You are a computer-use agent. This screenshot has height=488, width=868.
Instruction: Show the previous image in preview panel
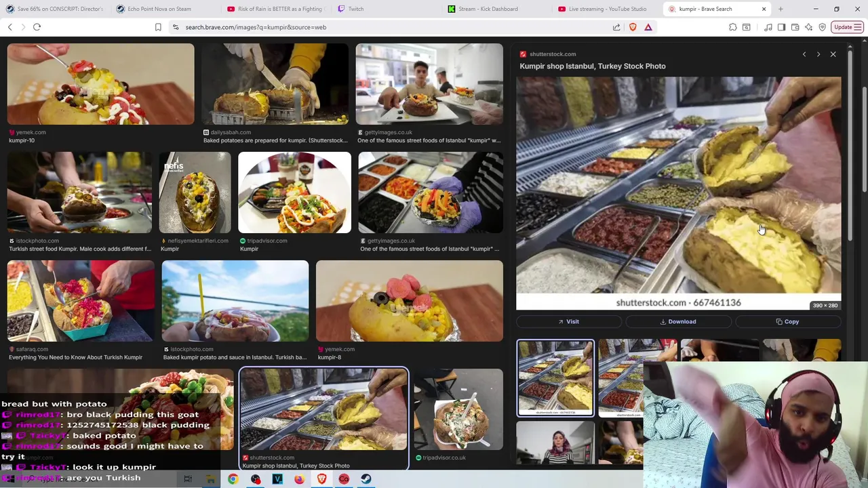coord(804,54)
